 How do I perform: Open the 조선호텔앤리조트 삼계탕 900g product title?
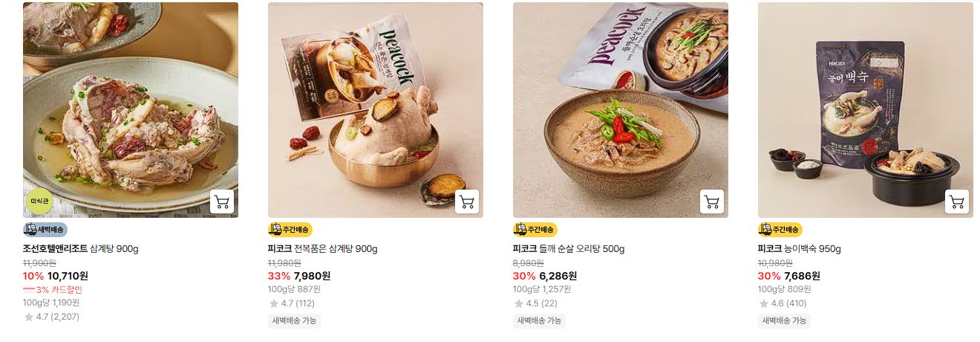click(x=81, y=249)
